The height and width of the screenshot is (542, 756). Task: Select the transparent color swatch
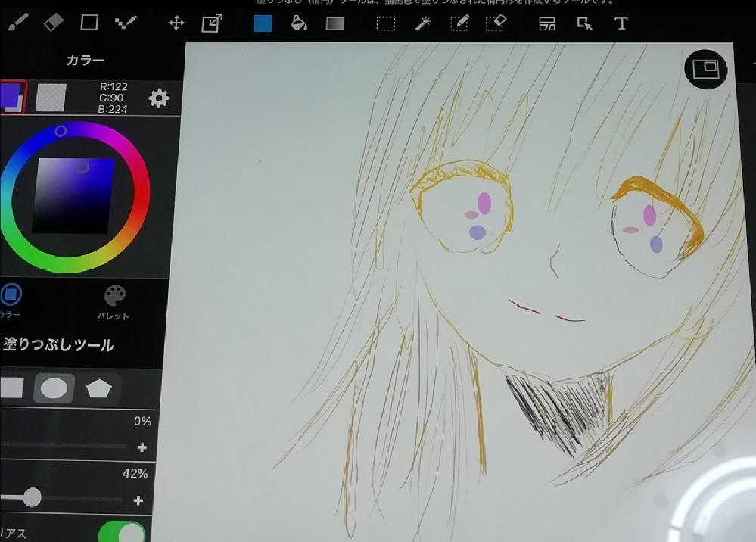coord(51,97)
